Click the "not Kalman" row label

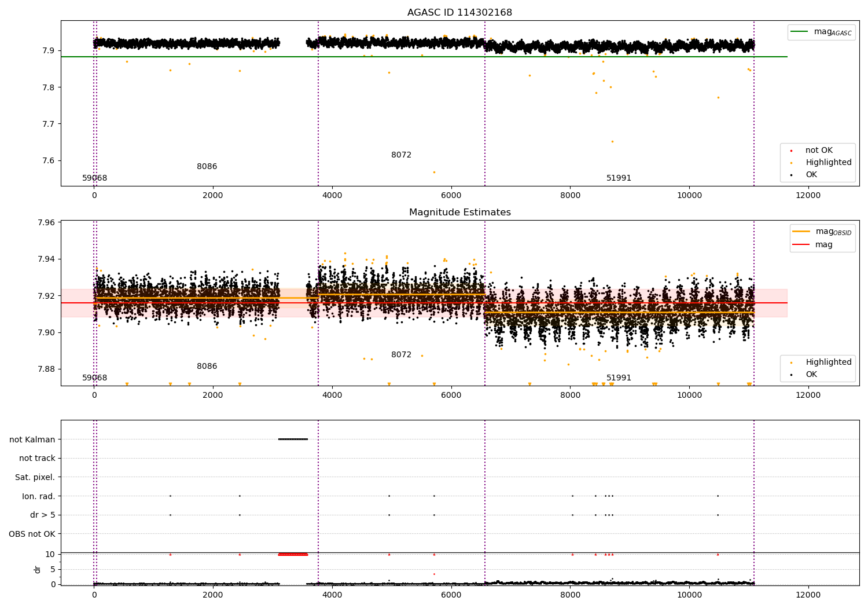click(32, 439)
